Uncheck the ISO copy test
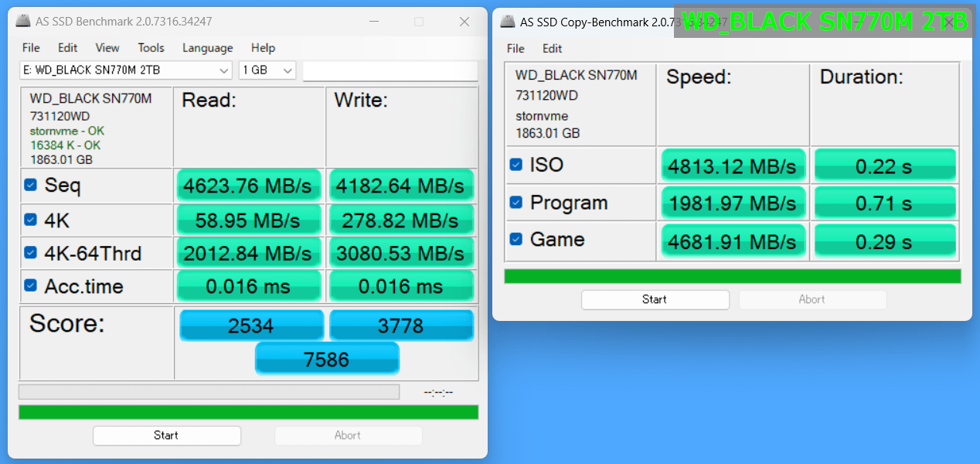Screen dimensions: 980x464 (515, 165)
